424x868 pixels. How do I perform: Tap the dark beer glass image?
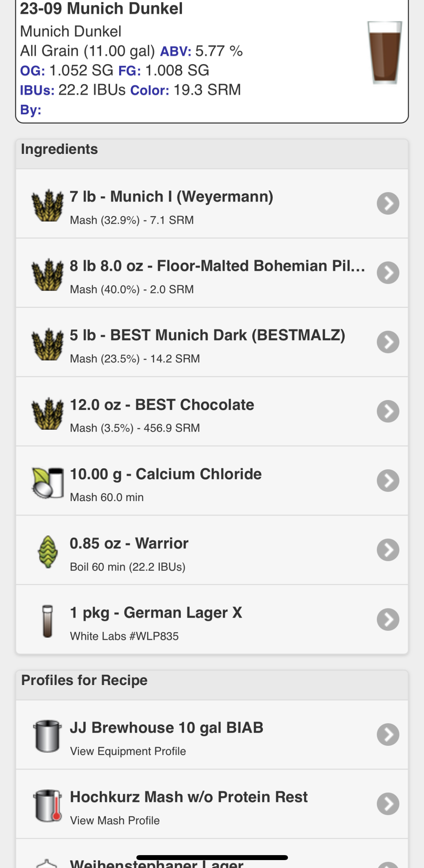click(385, 52)
